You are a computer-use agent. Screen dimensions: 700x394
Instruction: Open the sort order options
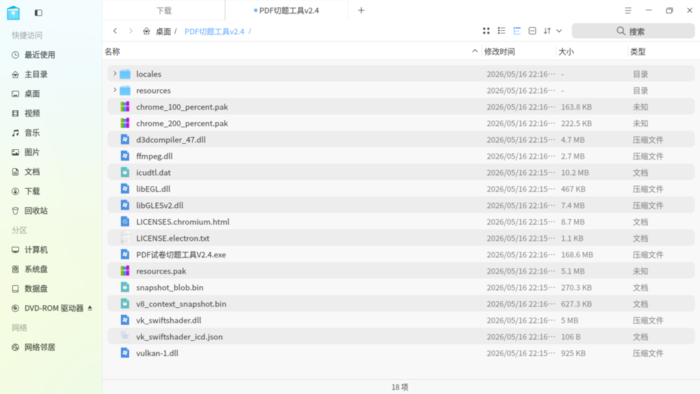547,31
